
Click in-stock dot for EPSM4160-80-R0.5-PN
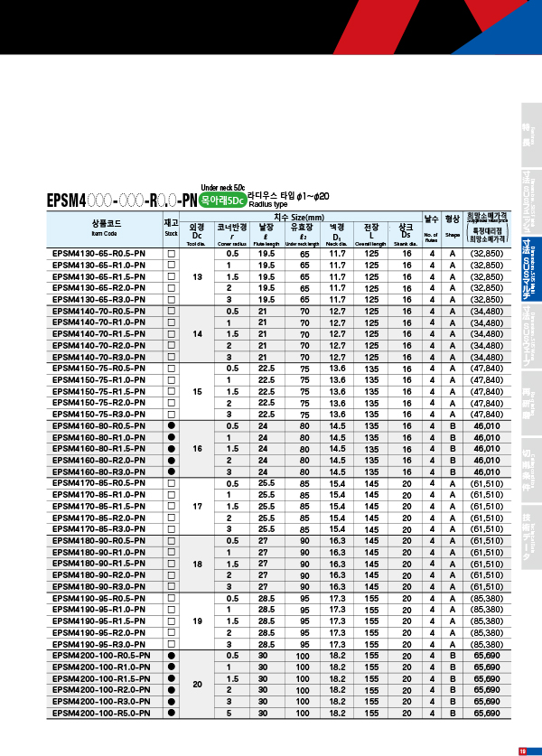point(172,425)
